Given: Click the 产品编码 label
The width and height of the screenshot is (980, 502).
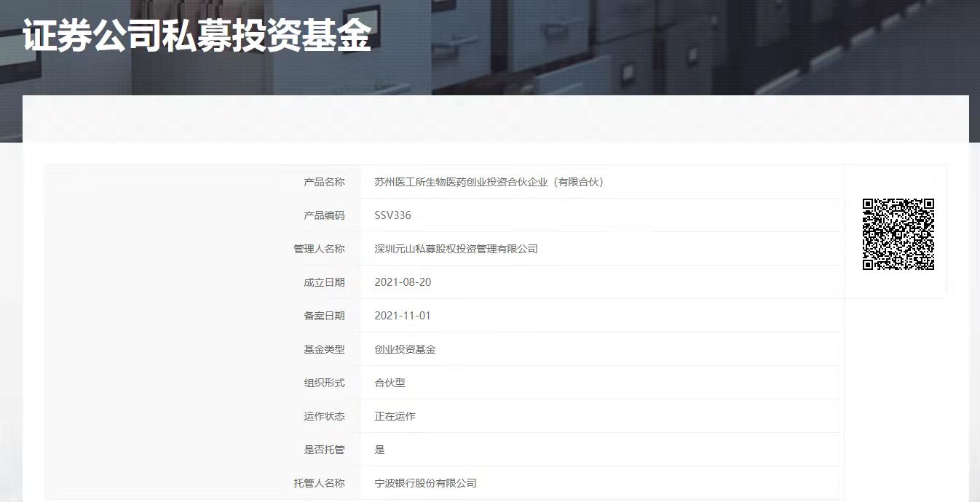Looking at the screenshot, I should click(x=324, y=215).
